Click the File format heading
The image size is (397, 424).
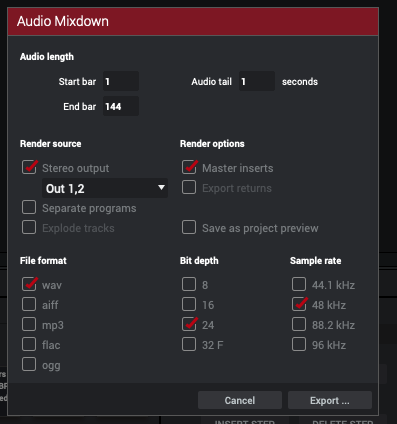tap(43, 261)
